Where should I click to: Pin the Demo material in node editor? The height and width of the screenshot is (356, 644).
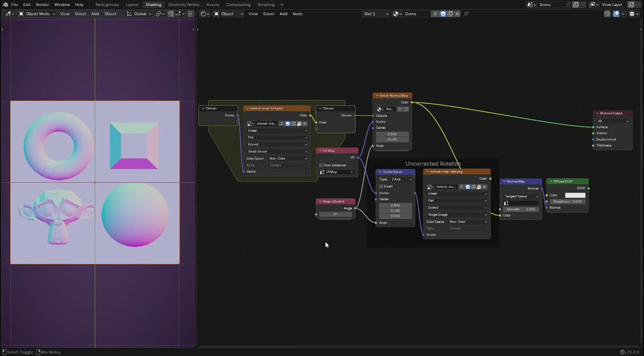tap(466, 13)
